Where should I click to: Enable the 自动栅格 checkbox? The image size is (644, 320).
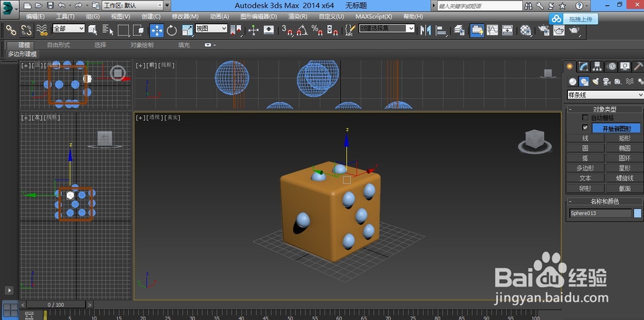click(x=585, y=118)
